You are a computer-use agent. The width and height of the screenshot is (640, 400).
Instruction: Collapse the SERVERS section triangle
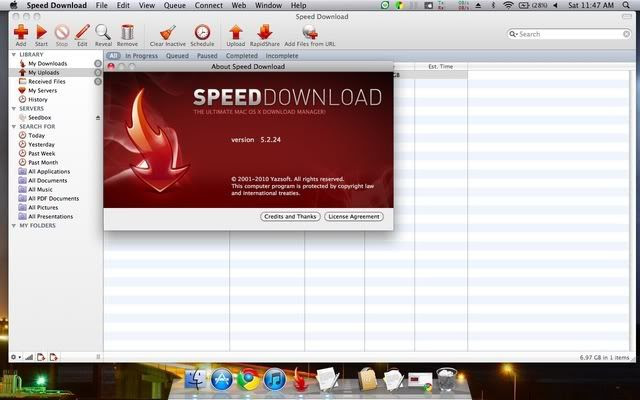14,109
